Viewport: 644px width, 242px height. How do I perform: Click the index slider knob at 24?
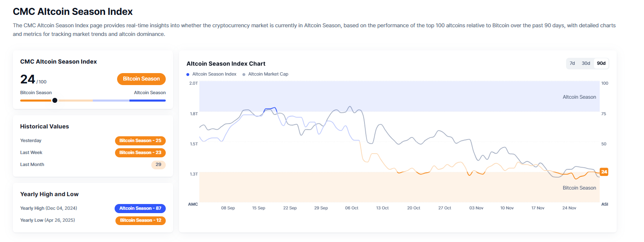pos(55,100)
